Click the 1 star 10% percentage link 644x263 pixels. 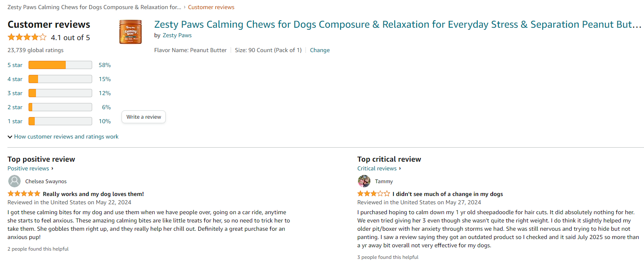(x=105, y=121)
